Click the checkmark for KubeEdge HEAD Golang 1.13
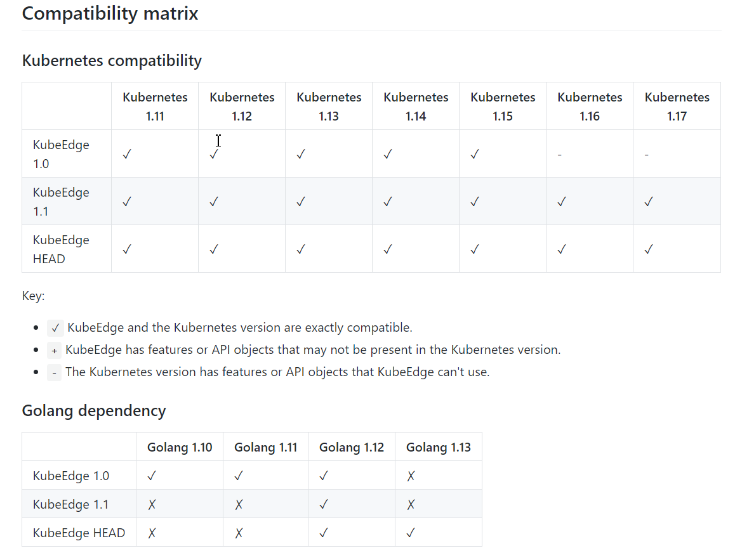The width and height of the screenshot is (742, 560). pos(411,533)
